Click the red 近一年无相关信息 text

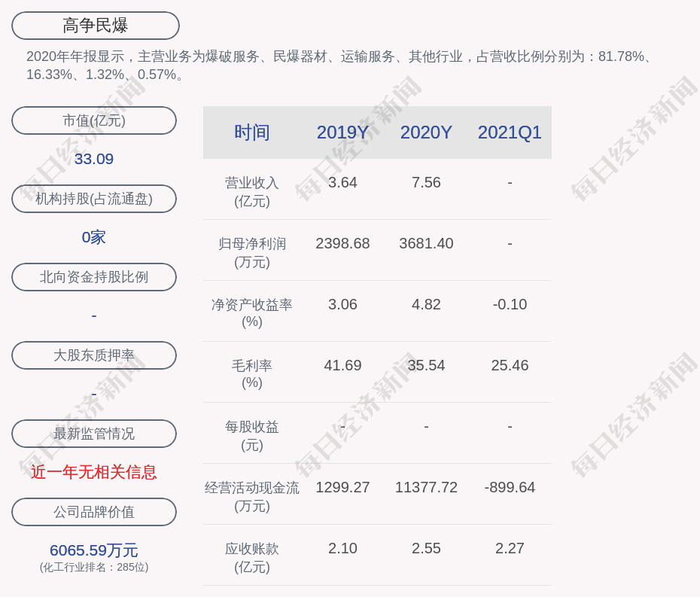click(x=94, y=472)
